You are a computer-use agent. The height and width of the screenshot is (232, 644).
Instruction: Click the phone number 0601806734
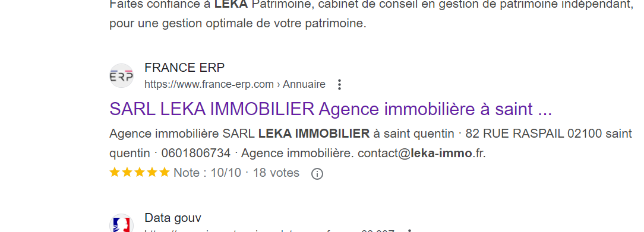(x=196, y=153)
